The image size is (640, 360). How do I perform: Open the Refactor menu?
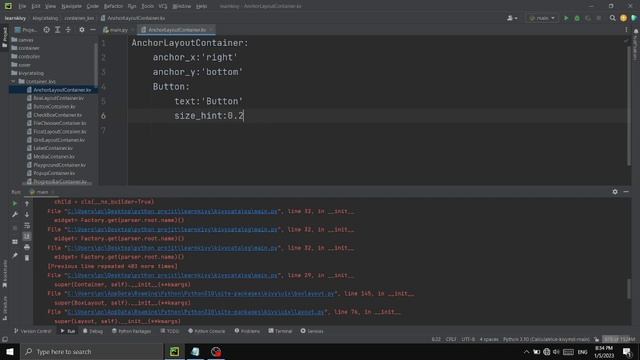point(113,6)
